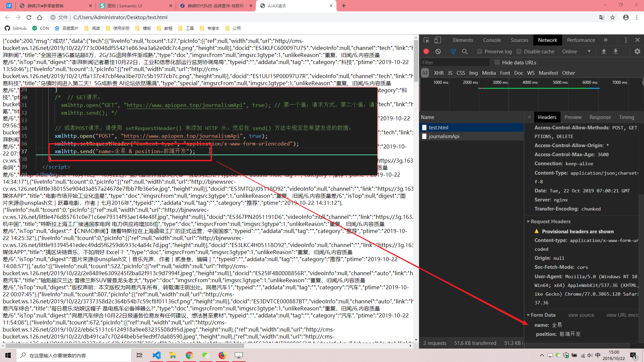Open Task View in taskbar
Image resolution: width=644 pixels, height=362 pixels.
pos(140,355)
